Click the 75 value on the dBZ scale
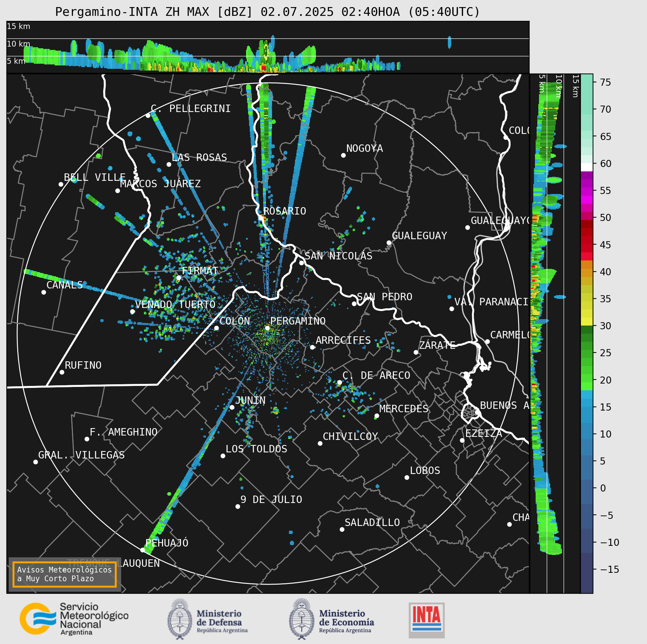This screenshot has width=647, height=644. point(605,82)
